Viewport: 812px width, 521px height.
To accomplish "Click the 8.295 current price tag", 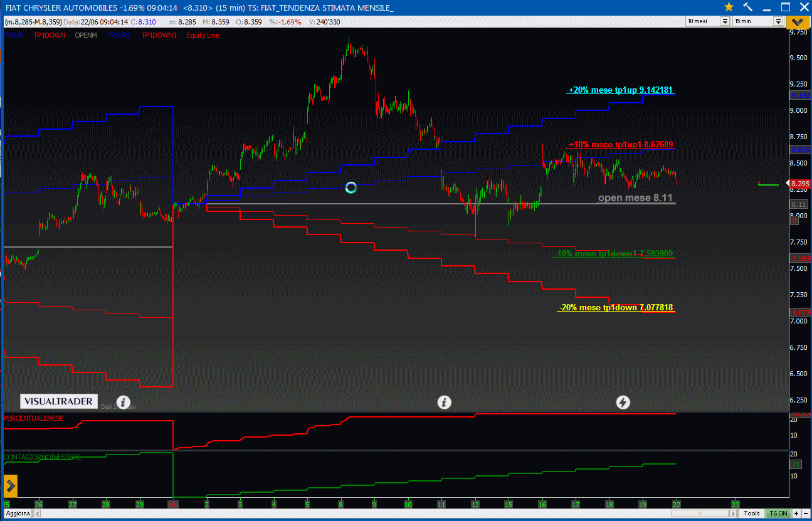I will click(x=800, y=184).
